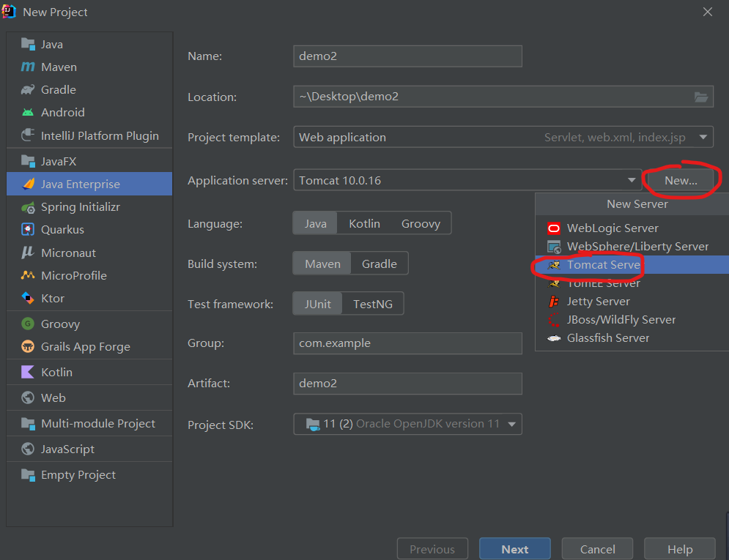Click the Java Enterprise icon
The image size is (729, 560).
click(28, 184)
